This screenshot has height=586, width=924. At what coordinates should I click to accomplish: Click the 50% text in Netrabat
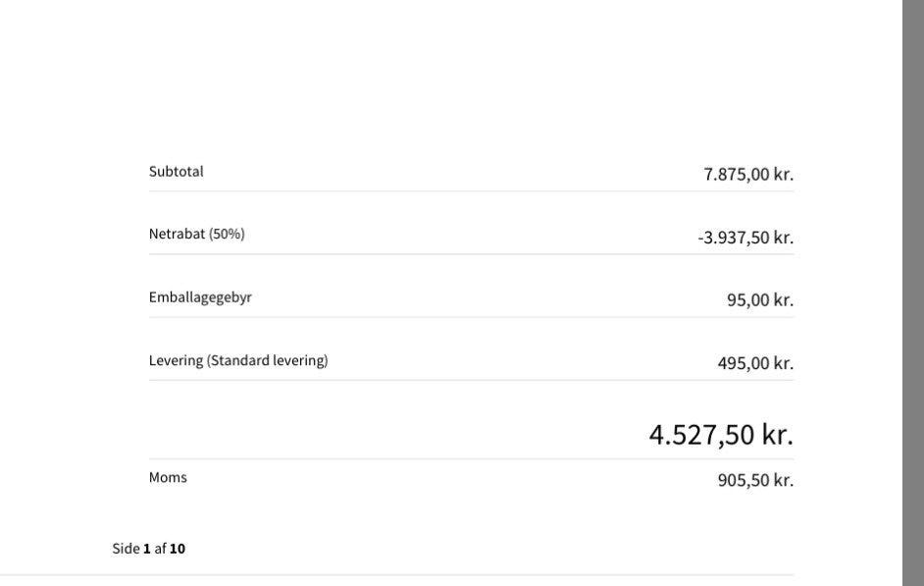[x=228, y=235]
